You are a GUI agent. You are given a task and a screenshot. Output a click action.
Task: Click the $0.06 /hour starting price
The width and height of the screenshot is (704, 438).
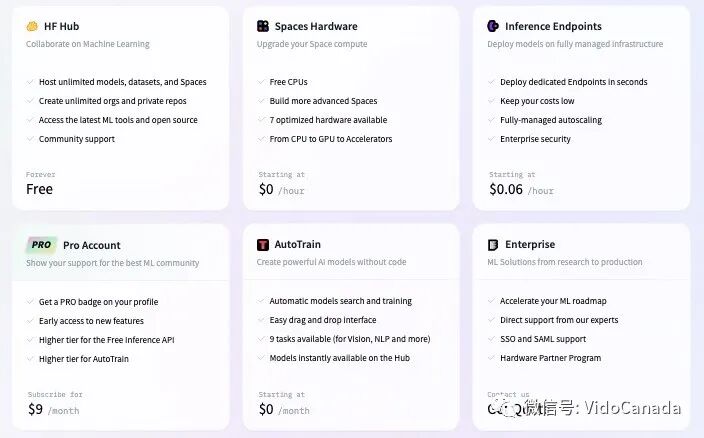[x=520, y=189]
